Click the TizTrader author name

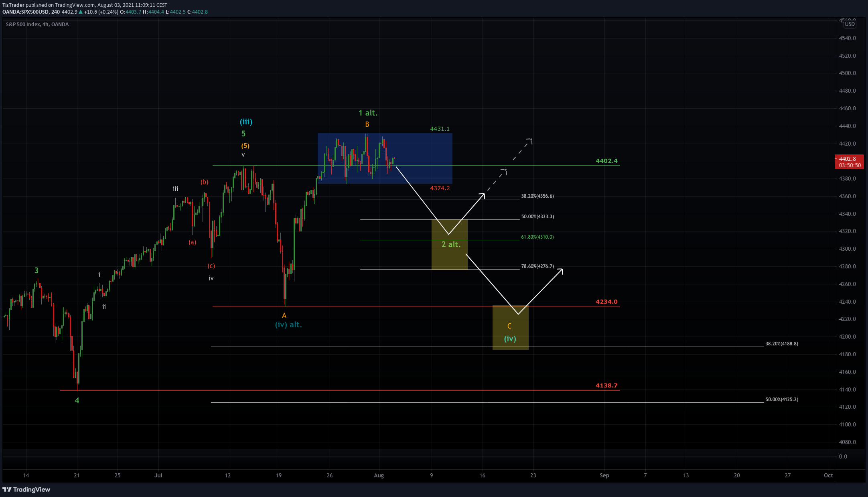[13, 5]
